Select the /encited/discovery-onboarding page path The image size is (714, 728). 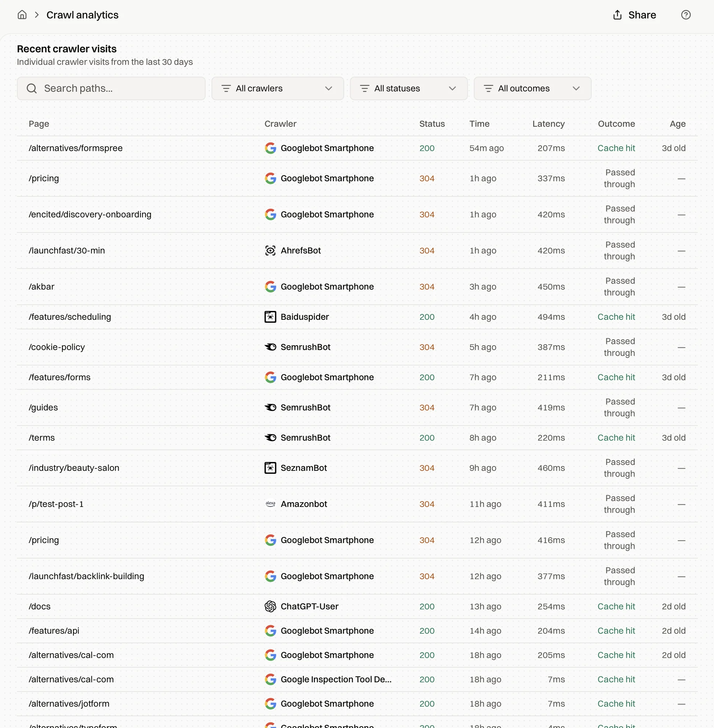[x=90, y=214]
